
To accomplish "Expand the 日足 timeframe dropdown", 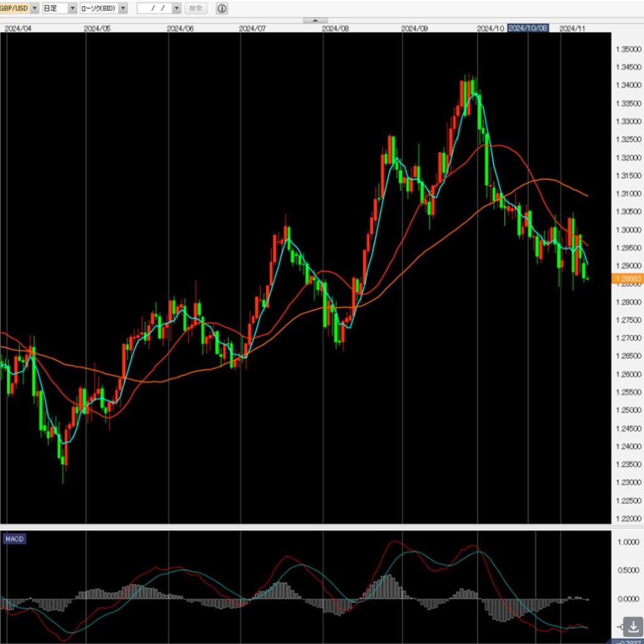I will [72, 8].
